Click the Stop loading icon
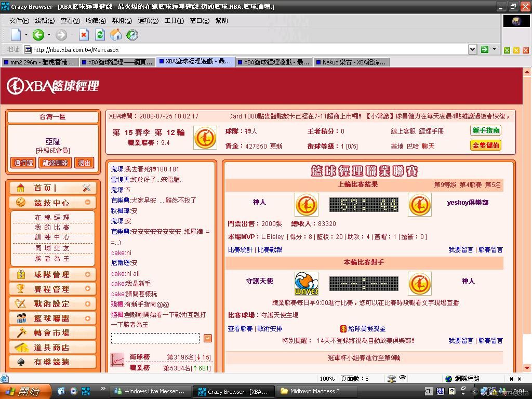532x399 pixels. point(84,35)
